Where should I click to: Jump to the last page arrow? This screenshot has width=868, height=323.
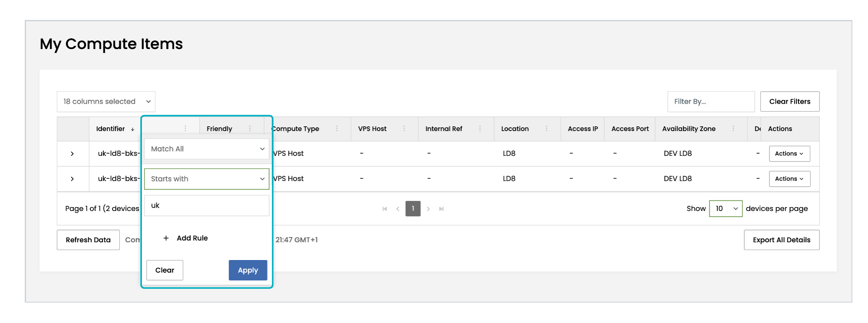coord(441,209)
